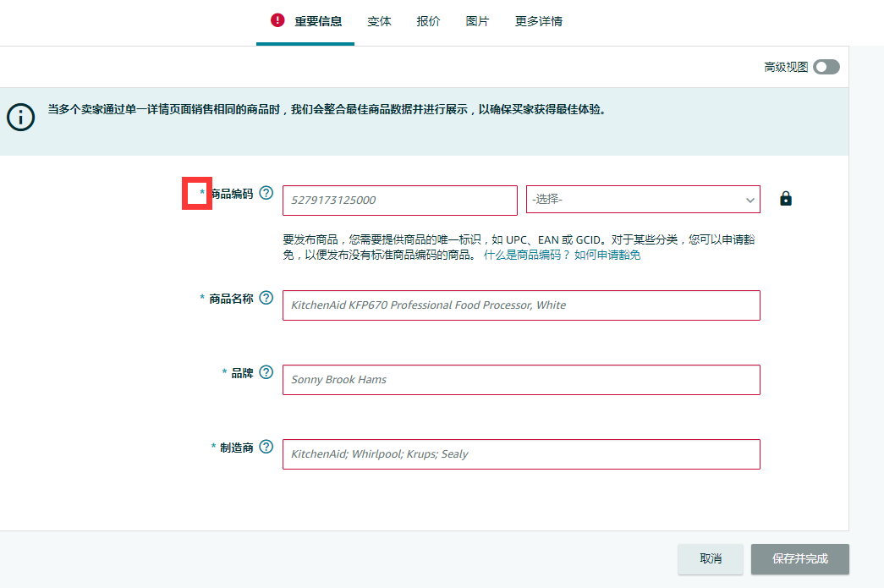Switch to the 更多详情 tab

pos(537,20)
